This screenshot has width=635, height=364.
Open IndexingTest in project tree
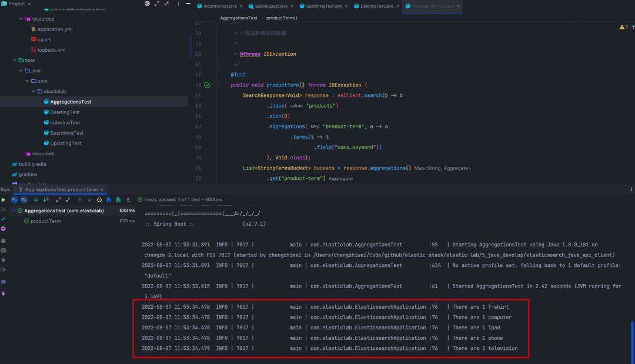tap(65, 123)
